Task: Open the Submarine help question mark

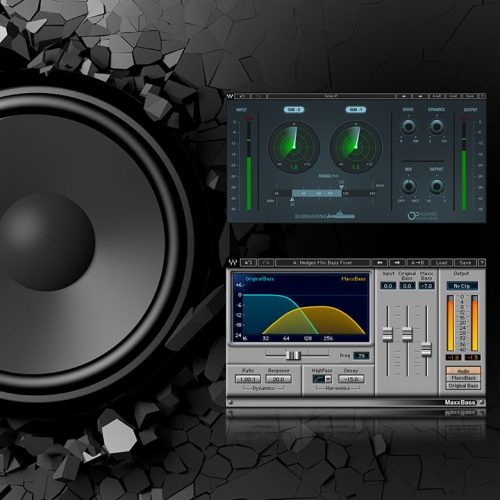Action: click(482, 96)
